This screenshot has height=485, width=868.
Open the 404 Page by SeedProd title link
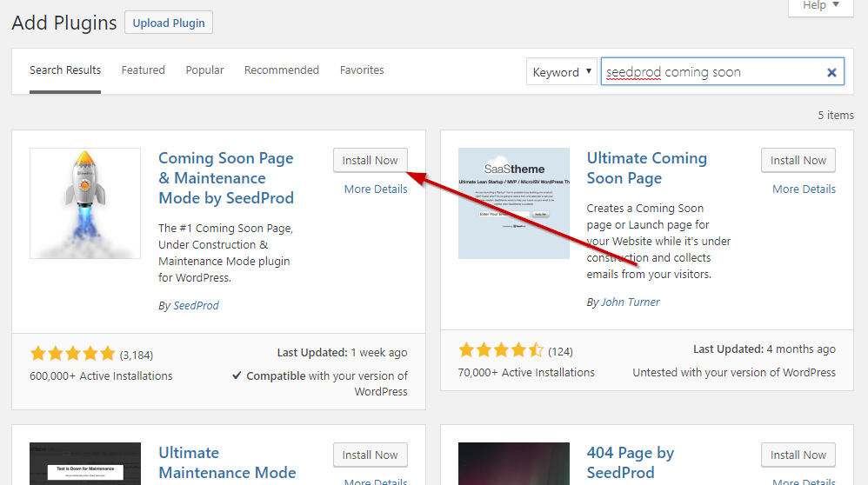point(630,463)
